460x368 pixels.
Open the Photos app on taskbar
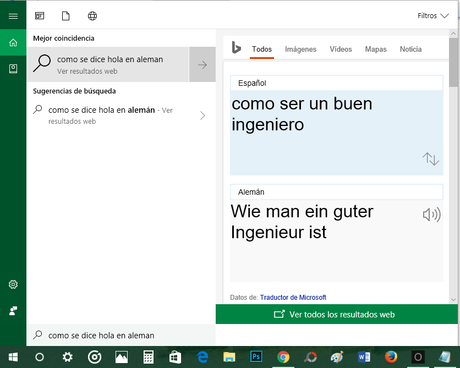pos(121,357)
